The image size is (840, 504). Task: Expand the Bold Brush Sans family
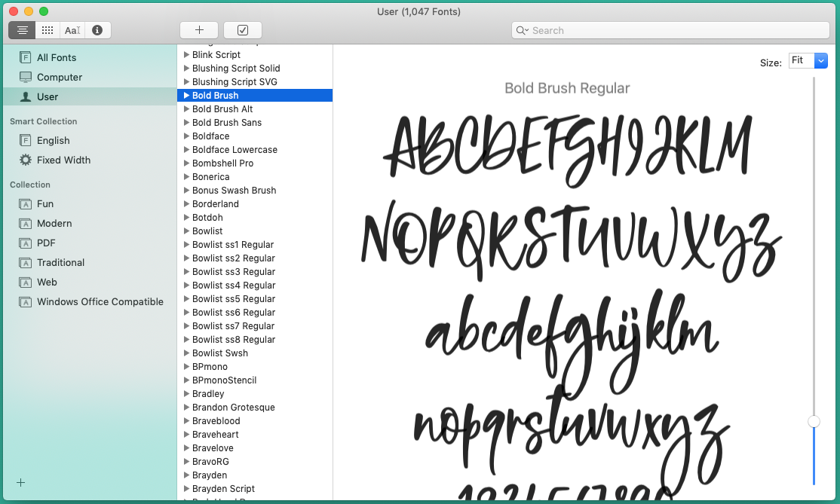tap(186, 123)
